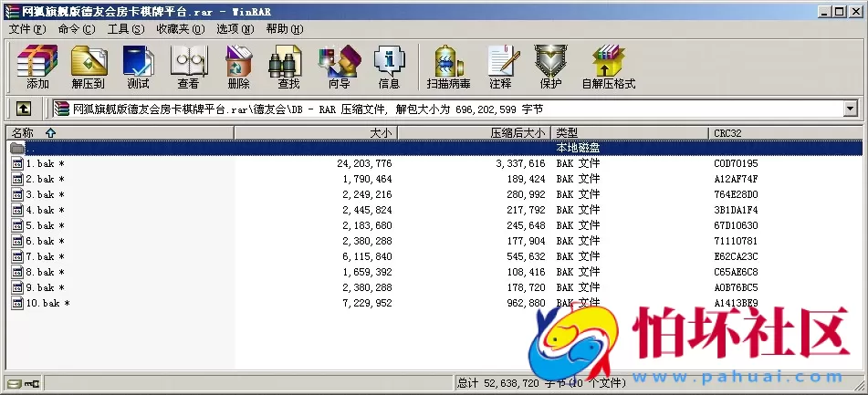
Task: Select the 2.bak file row
Action: (434, 179)
